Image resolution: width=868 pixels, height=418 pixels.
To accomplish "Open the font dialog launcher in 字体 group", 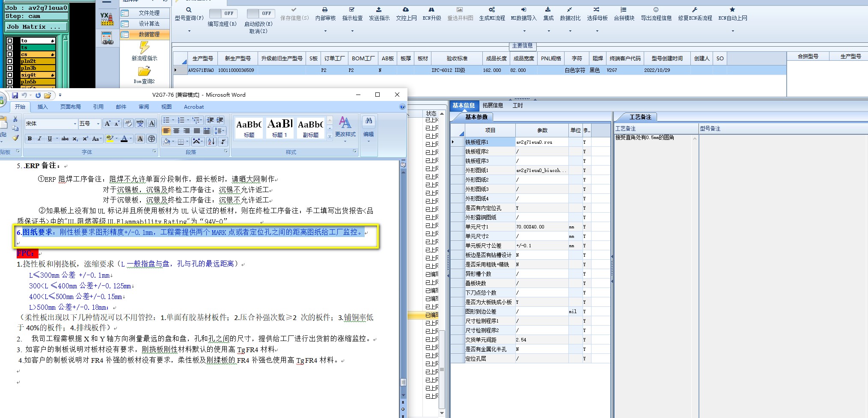I will coord(155,151).
